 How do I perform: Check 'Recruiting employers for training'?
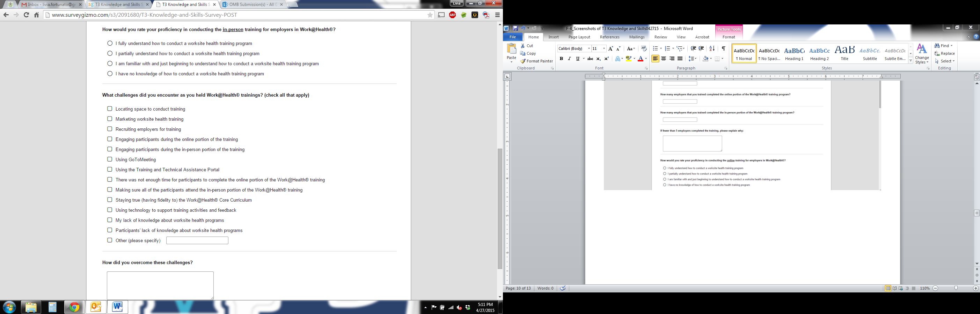coord(110,129)
